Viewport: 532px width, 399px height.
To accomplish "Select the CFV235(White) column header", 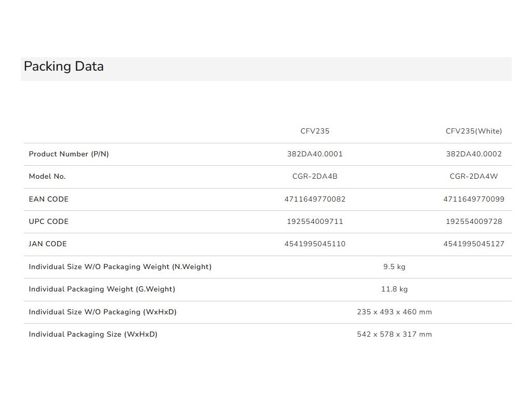I will point(474,131).
